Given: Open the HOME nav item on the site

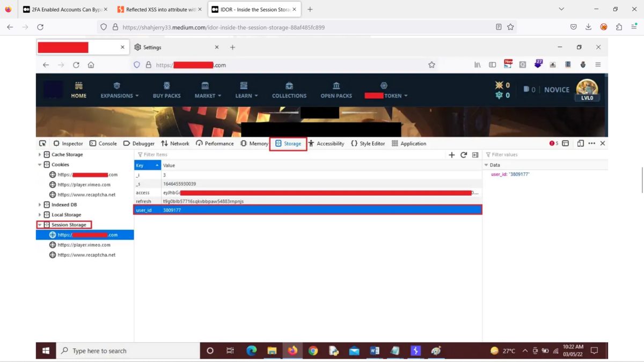Looking at the screenshot, I should (x=78, y=90).
